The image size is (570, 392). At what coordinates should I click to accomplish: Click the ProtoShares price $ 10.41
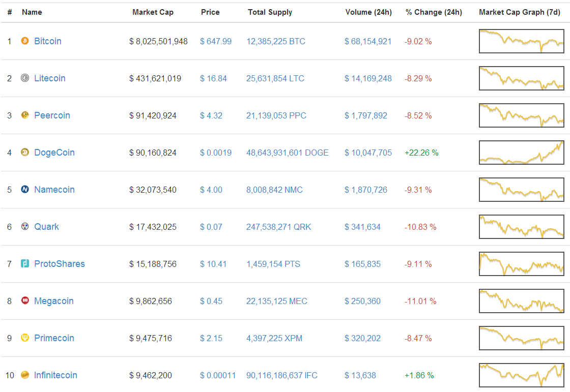tap(213, 264)
